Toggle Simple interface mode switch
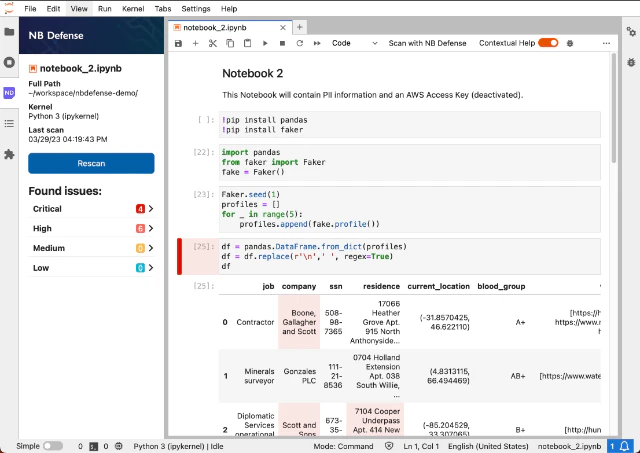This screenshot has height=453, width=640. (53, 446)
